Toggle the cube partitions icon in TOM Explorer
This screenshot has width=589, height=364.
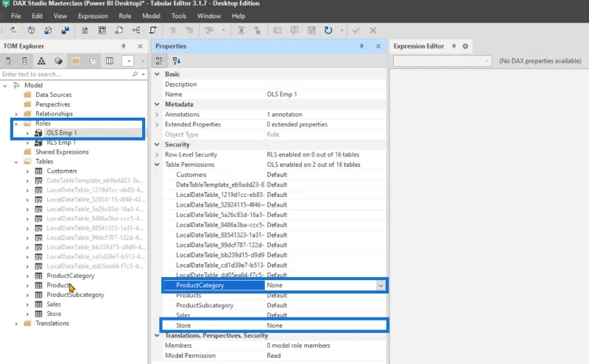tap(58, 61)
